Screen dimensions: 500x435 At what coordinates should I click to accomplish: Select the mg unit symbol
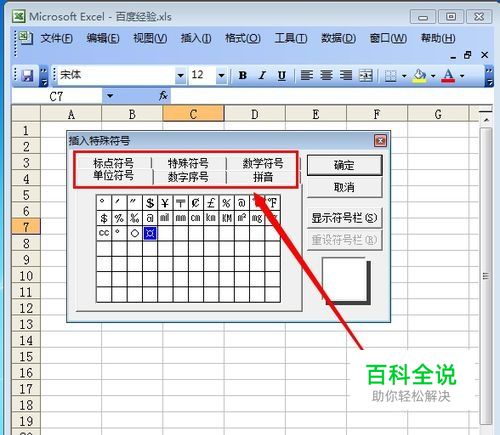[x=257, y=218]
